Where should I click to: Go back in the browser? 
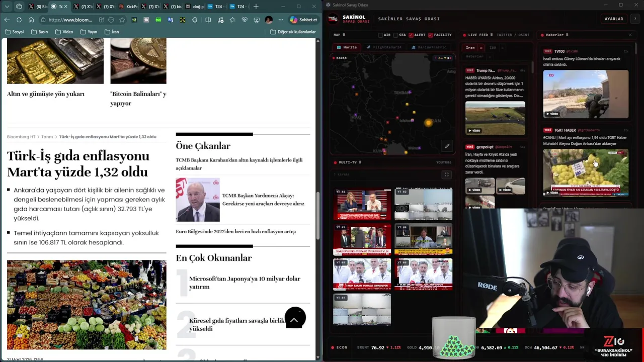coord(7,20)
